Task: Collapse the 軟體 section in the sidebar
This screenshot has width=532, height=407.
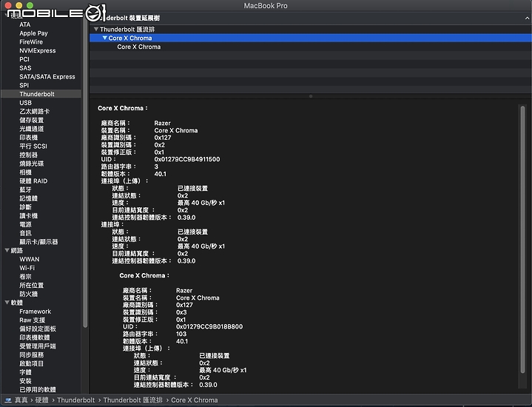Action: 7,303
